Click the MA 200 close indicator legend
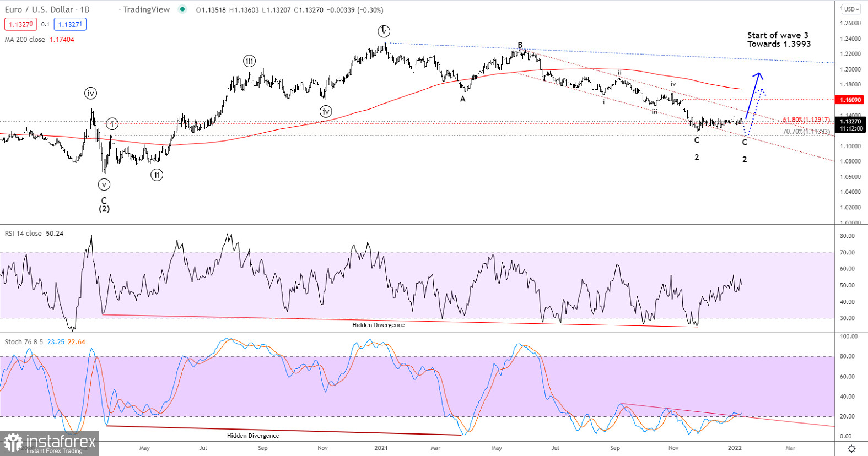Viewport: 868px width, 456px height. tap(25, 40)
